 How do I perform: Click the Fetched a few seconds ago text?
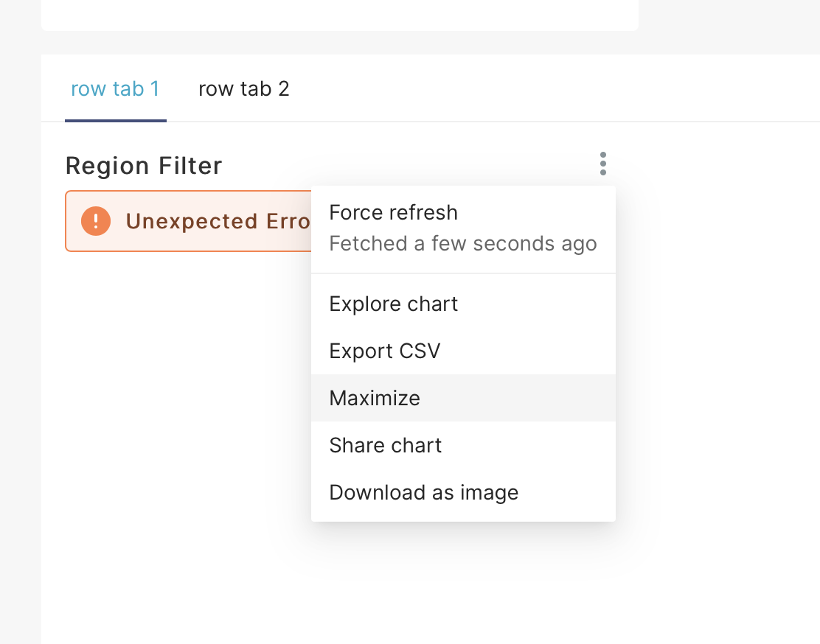pos(462,243)
